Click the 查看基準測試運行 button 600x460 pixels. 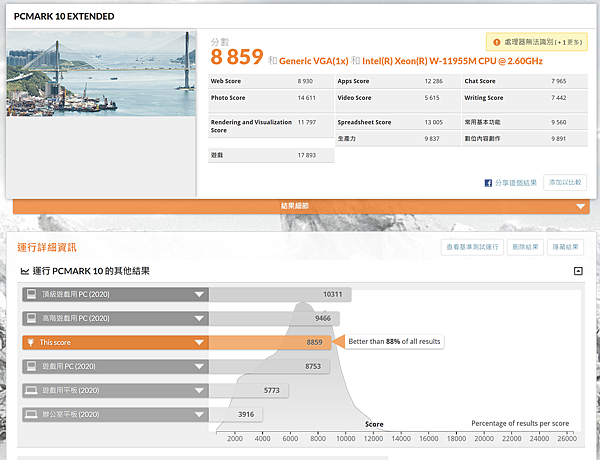pos(472,247)
